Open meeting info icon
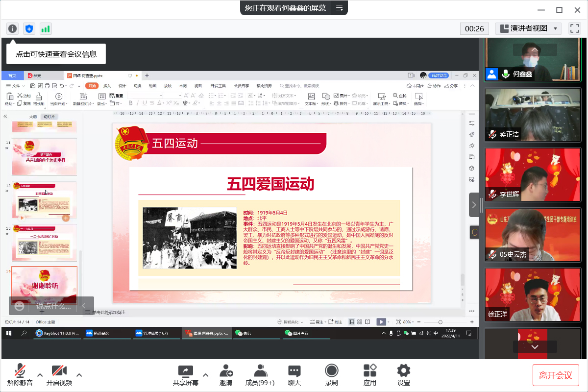The image size is (588, 392). point(13,28)
